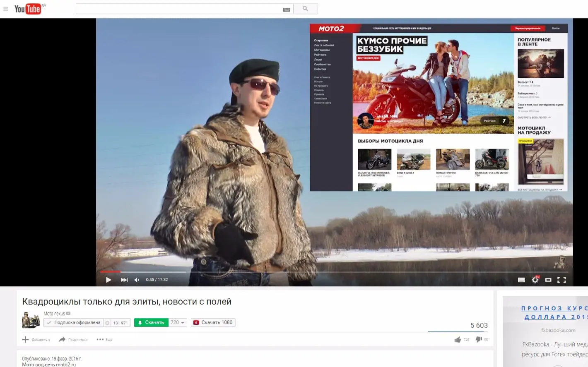Viewport: 588px width, 367px height.
Task: Open the on-screen keyboard in the search box
Action: (287, 9)
